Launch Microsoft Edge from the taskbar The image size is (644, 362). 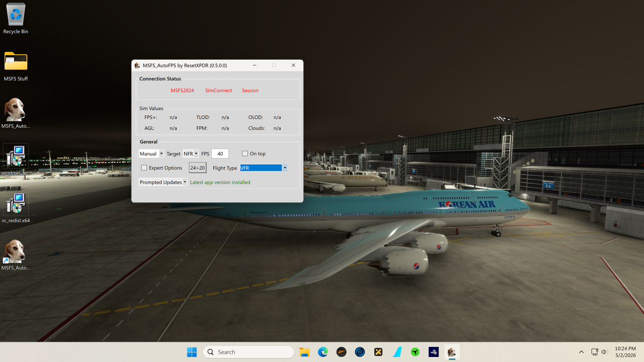(323, 352)
